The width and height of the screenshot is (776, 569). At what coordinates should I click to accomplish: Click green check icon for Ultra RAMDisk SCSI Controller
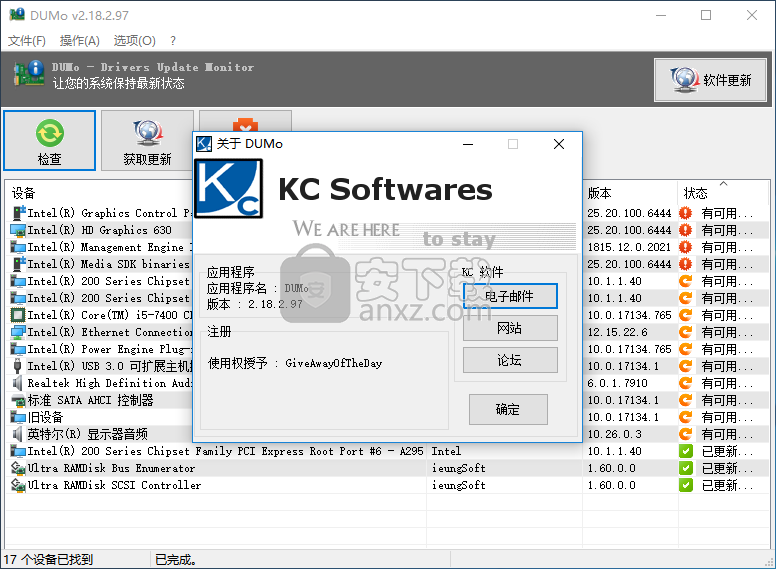(685, 485)
